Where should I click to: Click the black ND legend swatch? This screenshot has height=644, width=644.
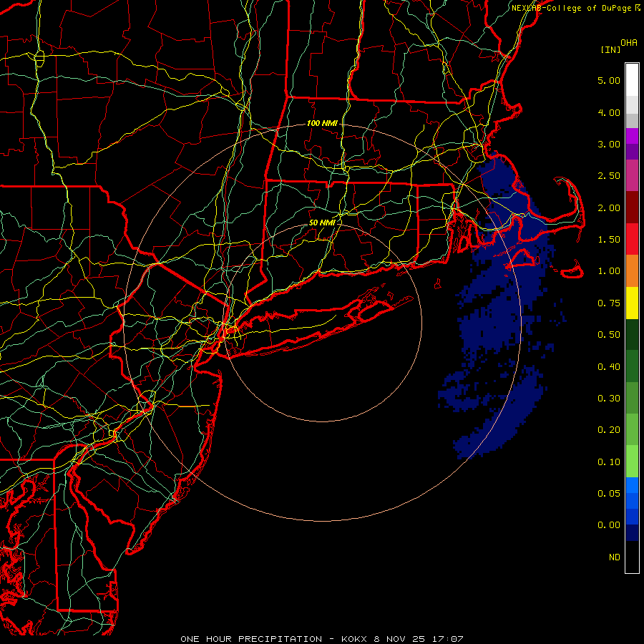632,557
